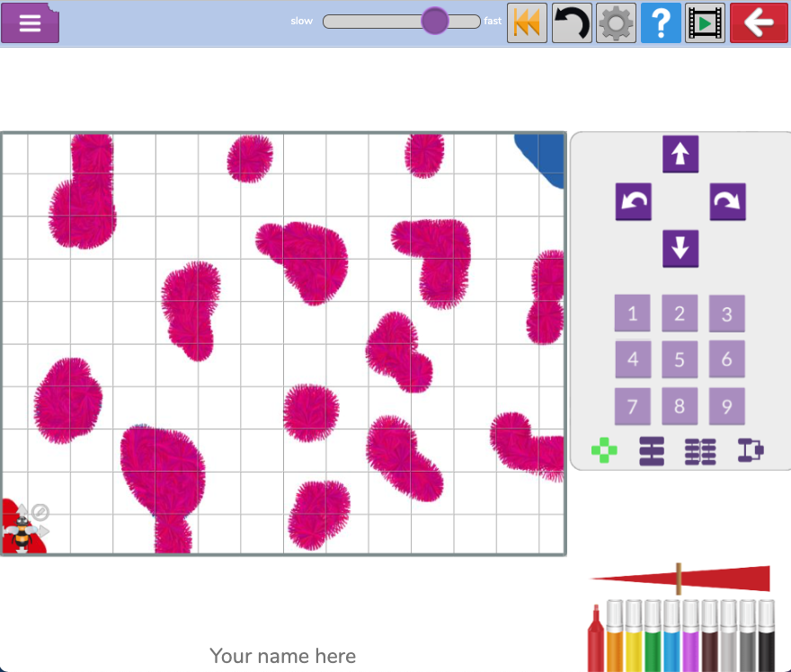
Task: Select the two-column program mode icon
Action: tap(700, 451)
